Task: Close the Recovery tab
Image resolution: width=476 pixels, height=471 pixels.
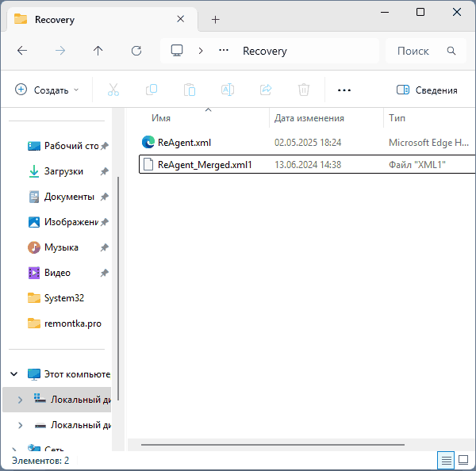Action: point(181,19)
